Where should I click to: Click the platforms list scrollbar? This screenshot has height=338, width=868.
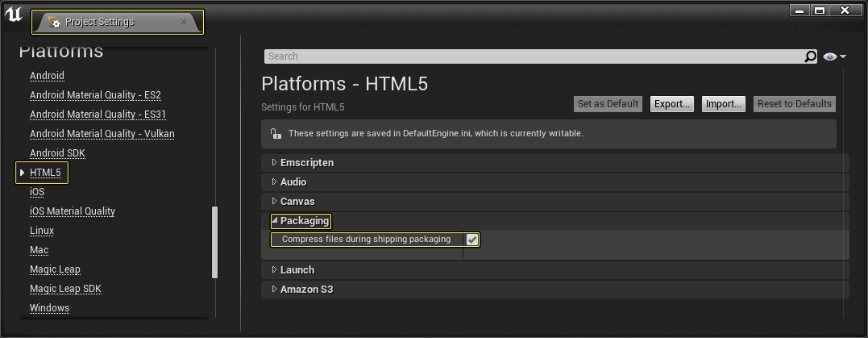tap(215, 242)
